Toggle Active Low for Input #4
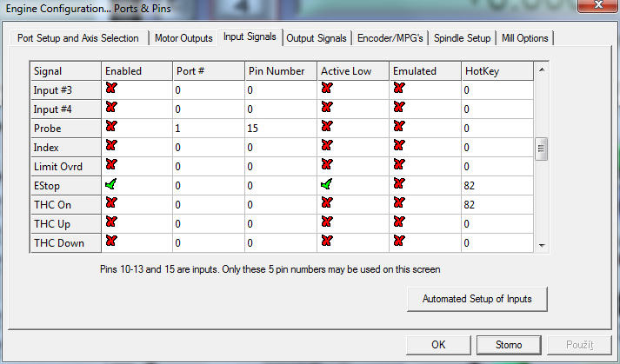 click(327, 108)
